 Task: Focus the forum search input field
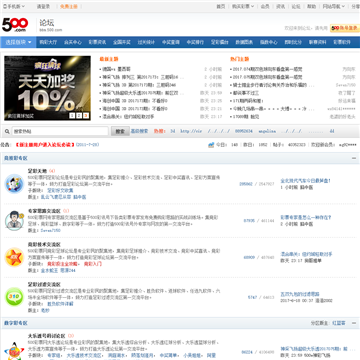click(x=60, y=131)
